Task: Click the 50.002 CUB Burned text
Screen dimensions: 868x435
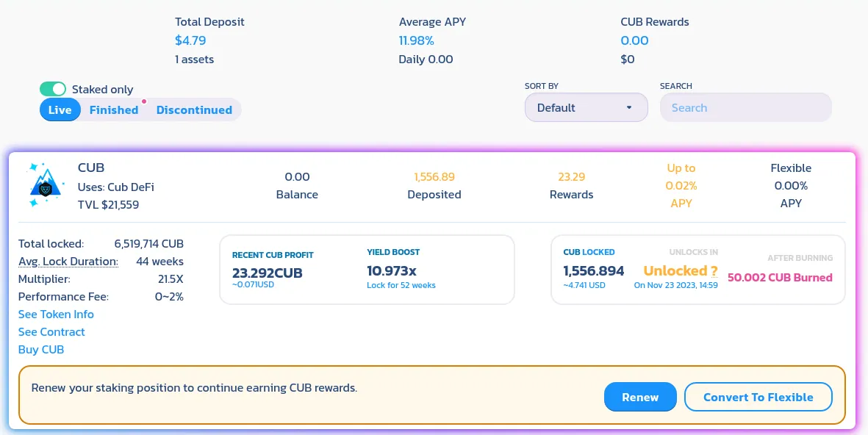Action: pyautogui.click(x=779, y=278)
